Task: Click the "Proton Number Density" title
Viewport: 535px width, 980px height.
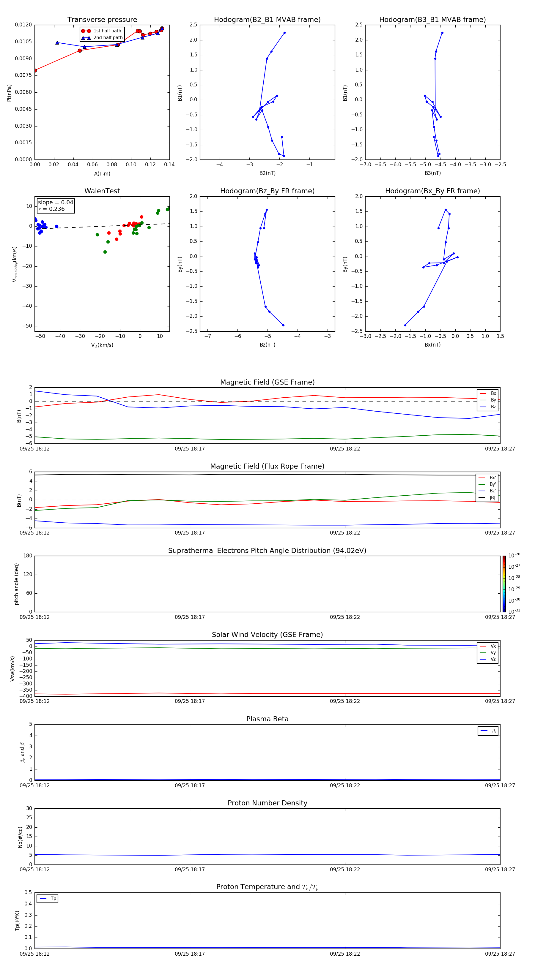Action: [x=267, y=803]
